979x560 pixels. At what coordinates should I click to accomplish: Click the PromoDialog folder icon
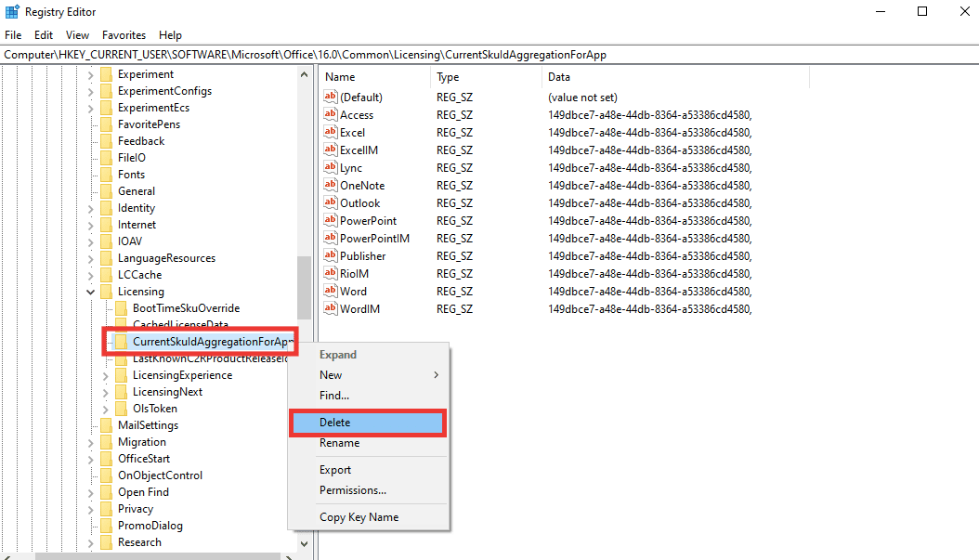coord(106,526)
